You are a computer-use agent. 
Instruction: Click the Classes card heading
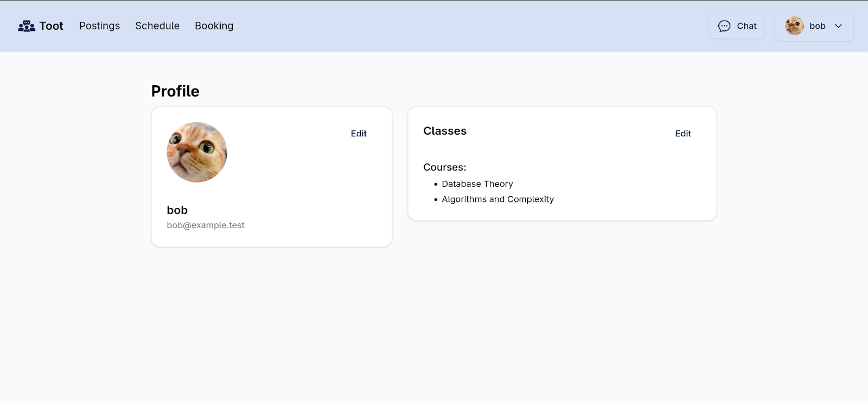coord(445,131)
